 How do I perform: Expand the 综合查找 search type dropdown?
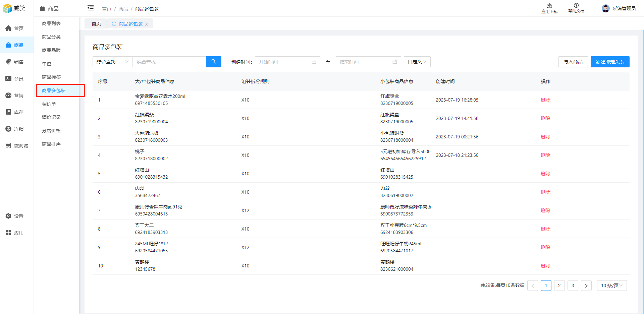point(112,62)
